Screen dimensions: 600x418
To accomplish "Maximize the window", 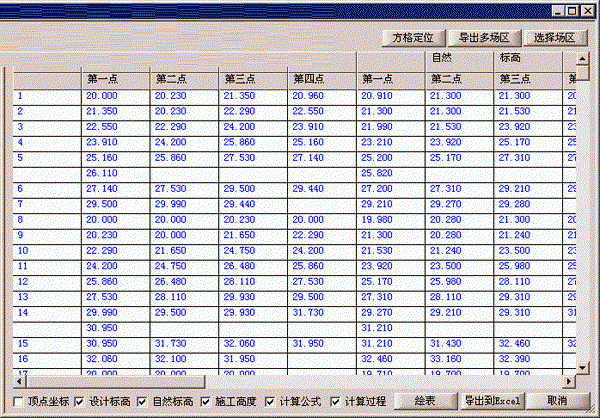I will [x=572, y=11].
